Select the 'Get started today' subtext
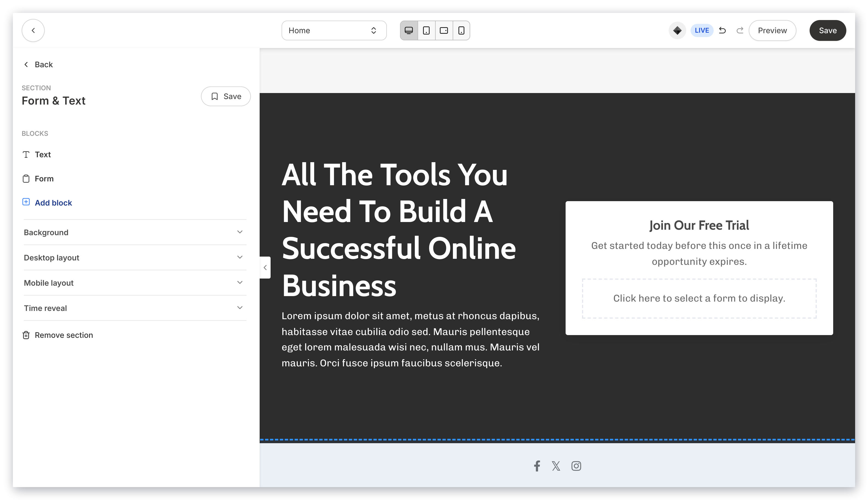 point(699,254)
